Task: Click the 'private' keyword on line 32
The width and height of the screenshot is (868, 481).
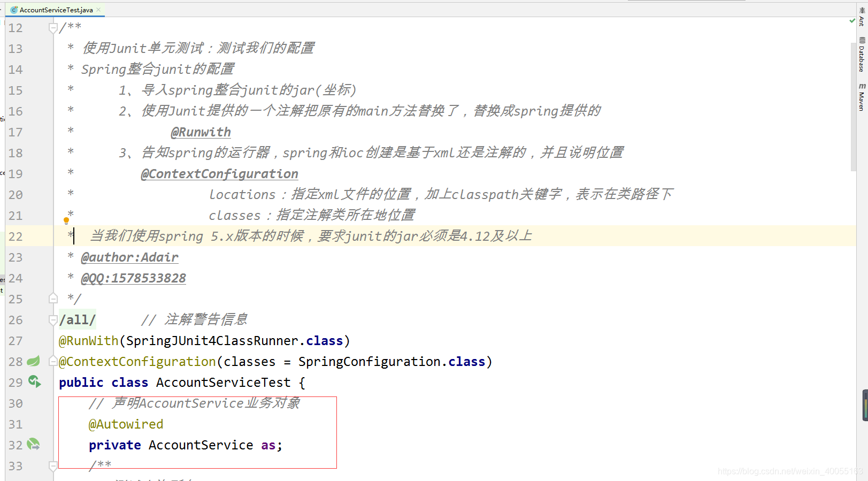Action: point(115,445)
